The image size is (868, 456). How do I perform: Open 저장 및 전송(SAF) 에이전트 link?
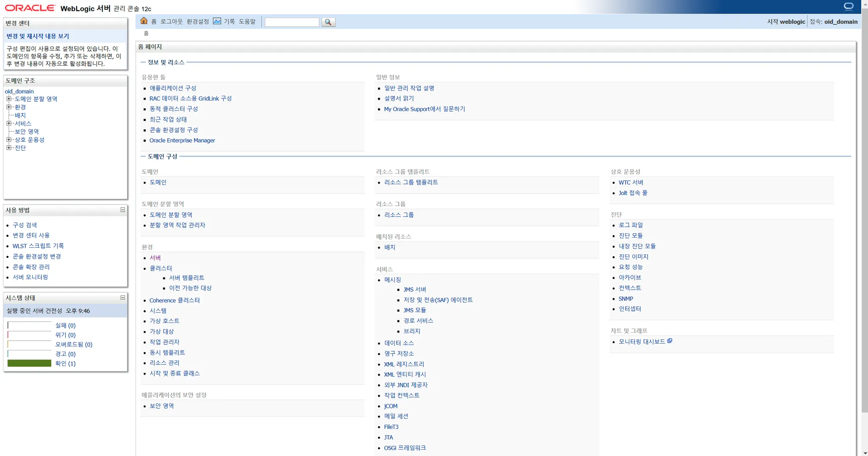pyautogui.click(x=438, y=300)
